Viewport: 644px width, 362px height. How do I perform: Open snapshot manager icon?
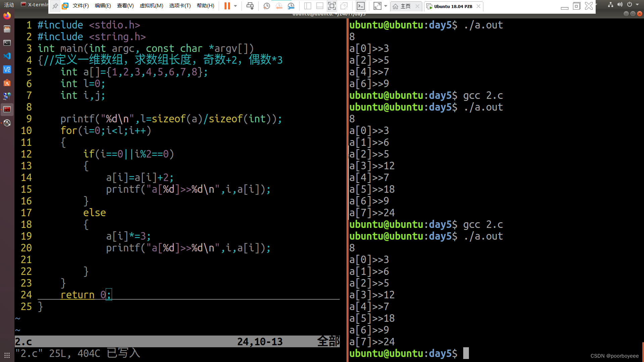pos(291,6)
